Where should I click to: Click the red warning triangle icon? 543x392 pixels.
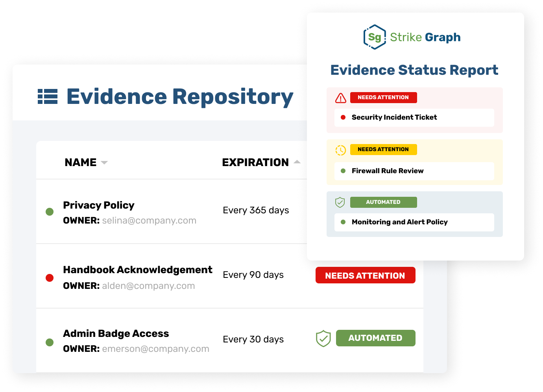pyautogui.click(x=341, y=98)
